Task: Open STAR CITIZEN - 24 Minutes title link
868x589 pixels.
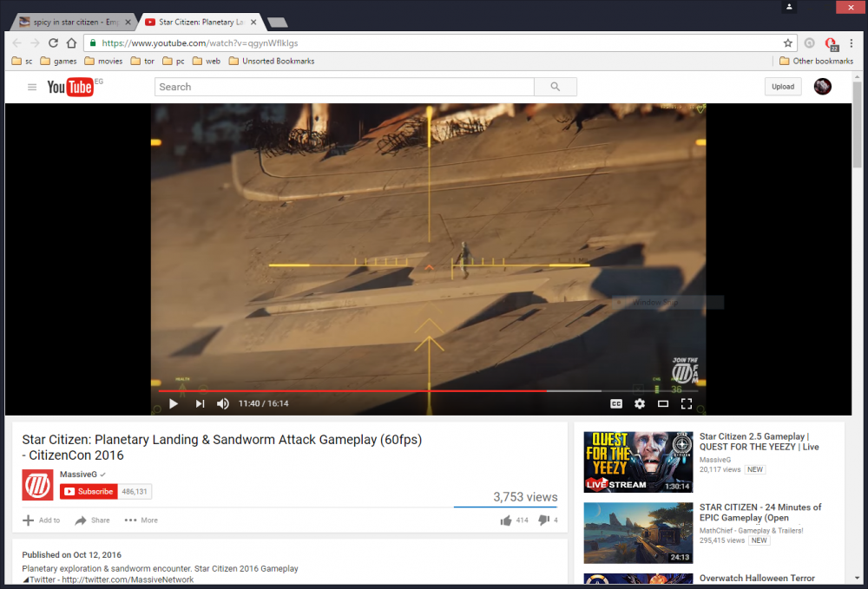Action: click(x=760, y=513)
